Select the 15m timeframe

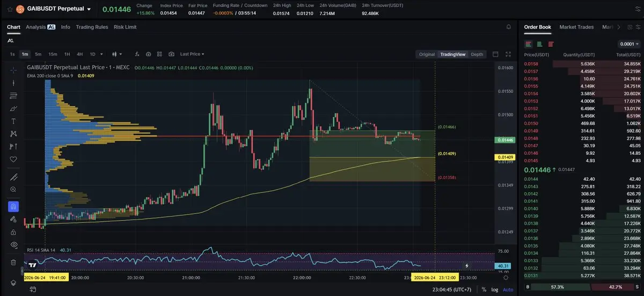(x=53, y=54)
